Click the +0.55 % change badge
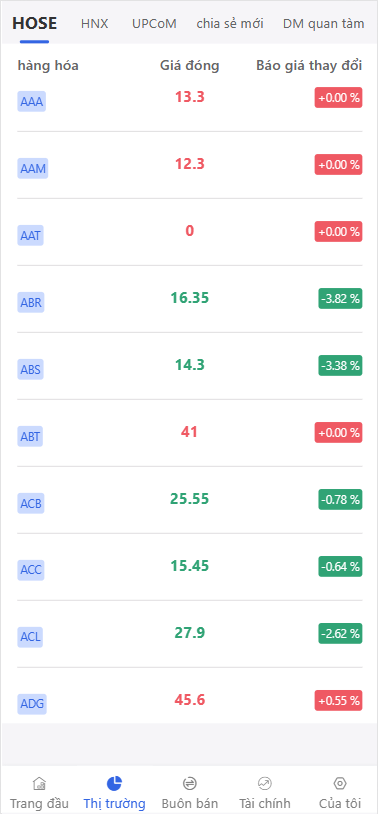Viewport: 378px width, 814px height. [x=339, y=700]
